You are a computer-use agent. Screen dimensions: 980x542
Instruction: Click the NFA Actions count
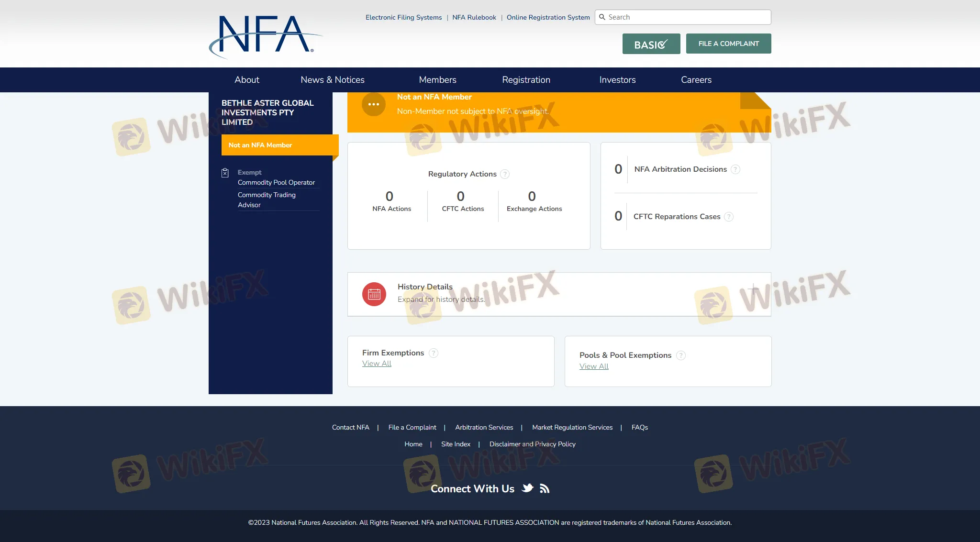pos(390,196)
